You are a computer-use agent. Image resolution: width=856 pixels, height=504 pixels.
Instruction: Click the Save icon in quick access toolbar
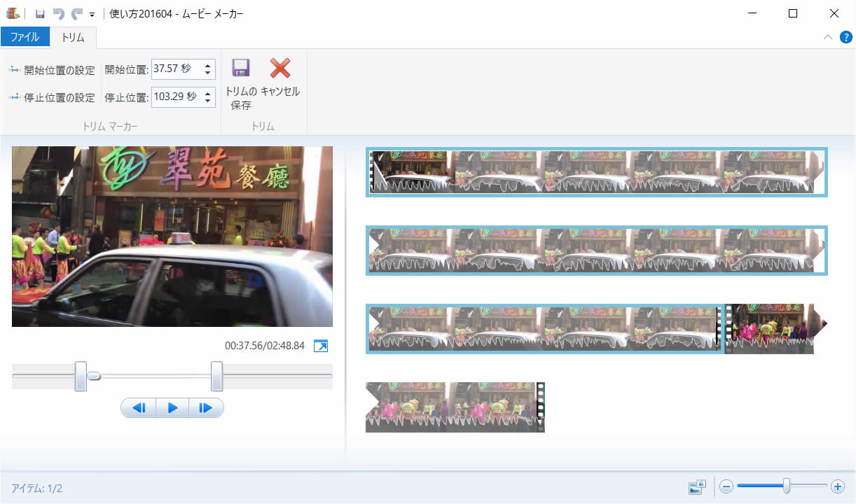(40, 14)
